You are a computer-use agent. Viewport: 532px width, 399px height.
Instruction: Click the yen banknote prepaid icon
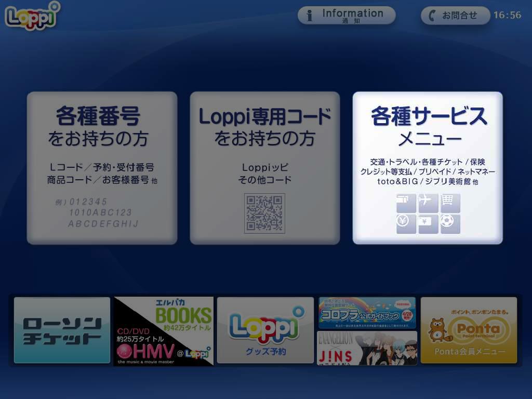(428, 224)
